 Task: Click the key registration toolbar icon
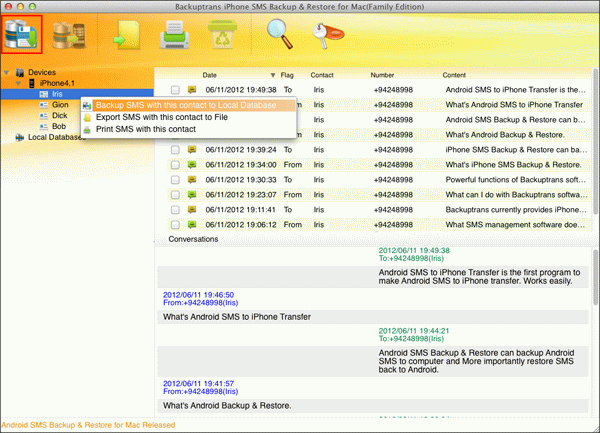(328, 35)
